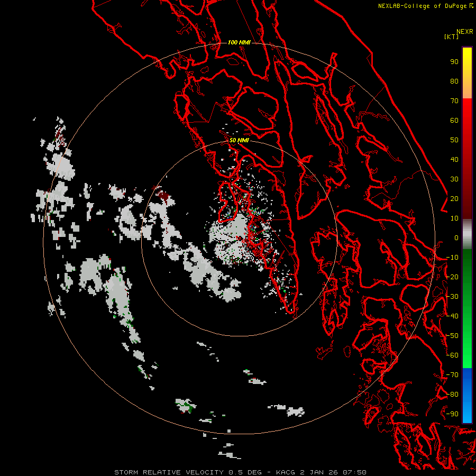Click the 90 value on the velocity scale
476x476 pixels.
pos(454,62)
